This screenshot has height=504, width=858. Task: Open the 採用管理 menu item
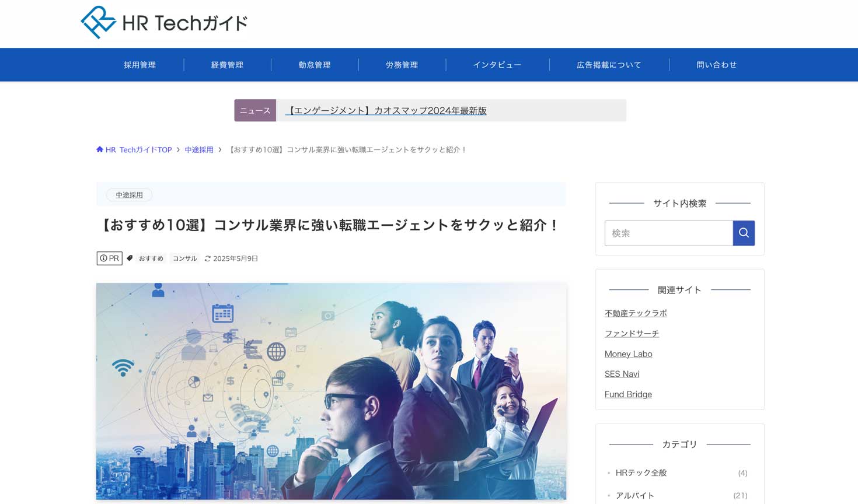[x=139, y=65]
